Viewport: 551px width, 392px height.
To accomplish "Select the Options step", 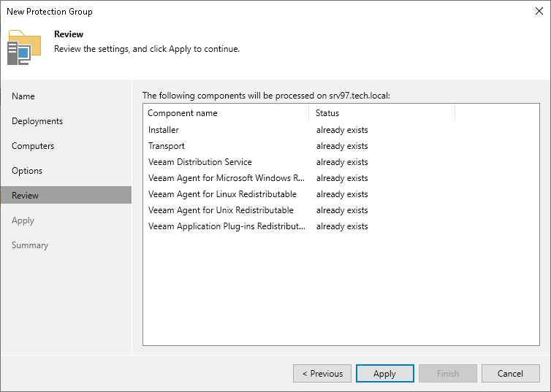I will pyautogui.click(x=27, y=171).
